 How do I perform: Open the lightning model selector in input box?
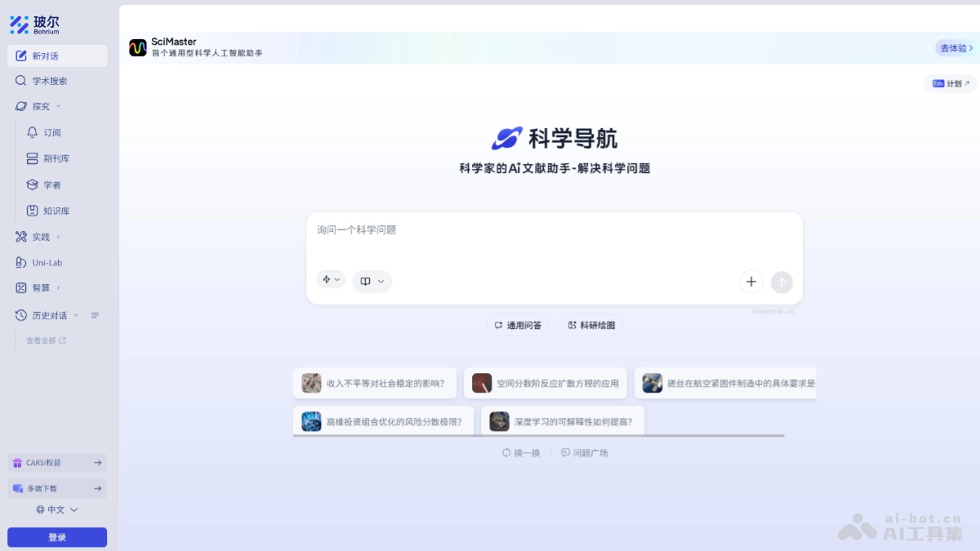331,279
